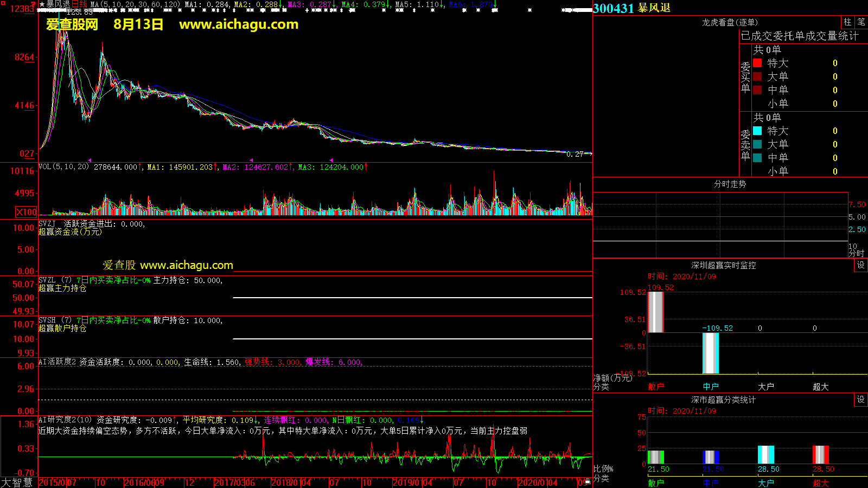Click the 2018/01/04 date on the timeline
Image resolution: width=868 pixels, height=488 pixels.
(x=291, y=483)
